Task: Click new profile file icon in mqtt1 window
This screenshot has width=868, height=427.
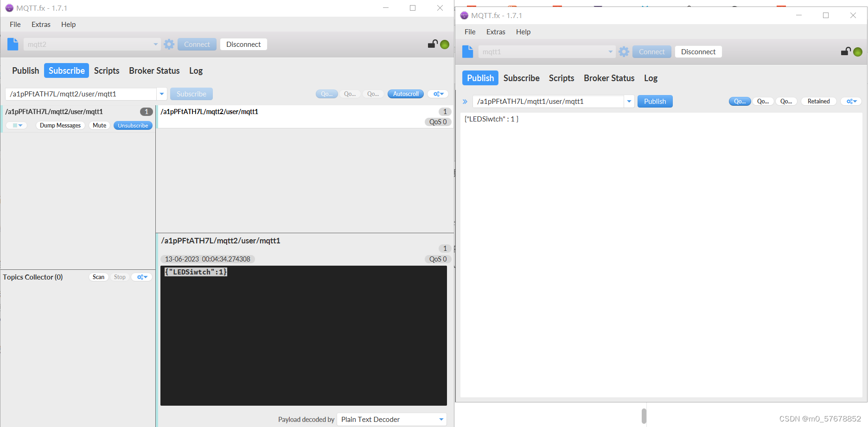Action: tap(468, 52)
